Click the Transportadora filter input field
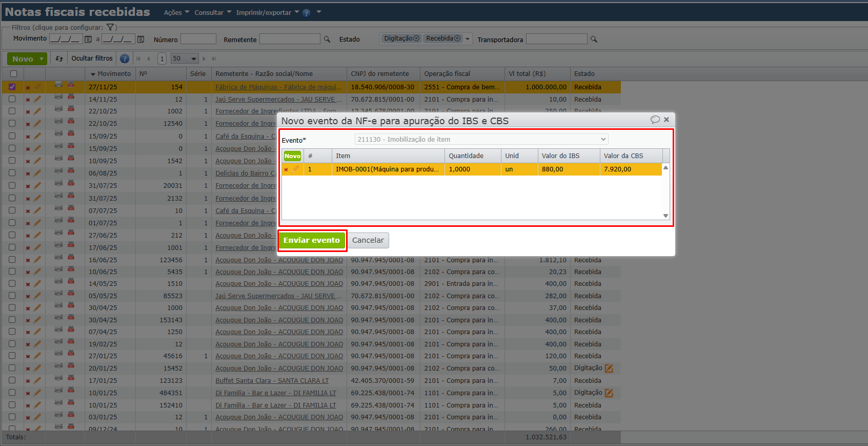The height and width of the screenshot is (446, 868). tap(557, 39)
